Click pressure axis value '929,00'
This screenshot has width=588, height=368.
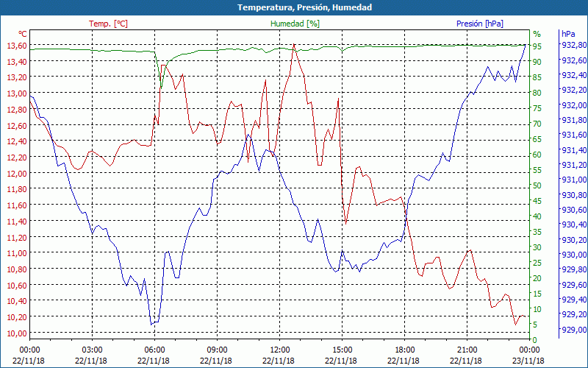click(x=573, y=329)
